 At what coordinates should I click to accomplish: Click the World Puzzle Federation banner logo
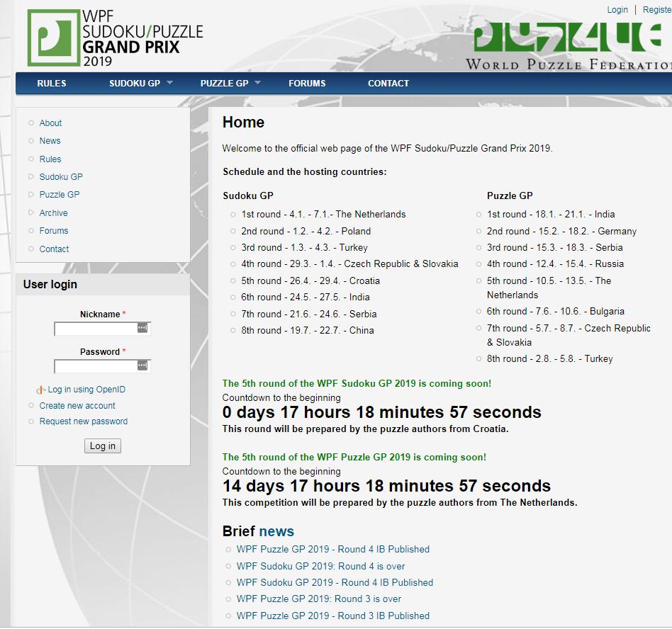pos(569,46)
